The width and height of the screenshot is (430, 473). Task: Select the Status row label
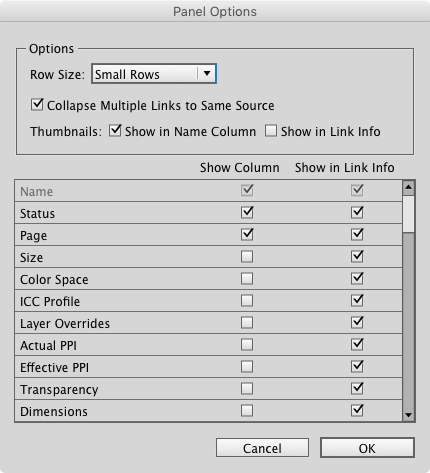tap(37, 213)
